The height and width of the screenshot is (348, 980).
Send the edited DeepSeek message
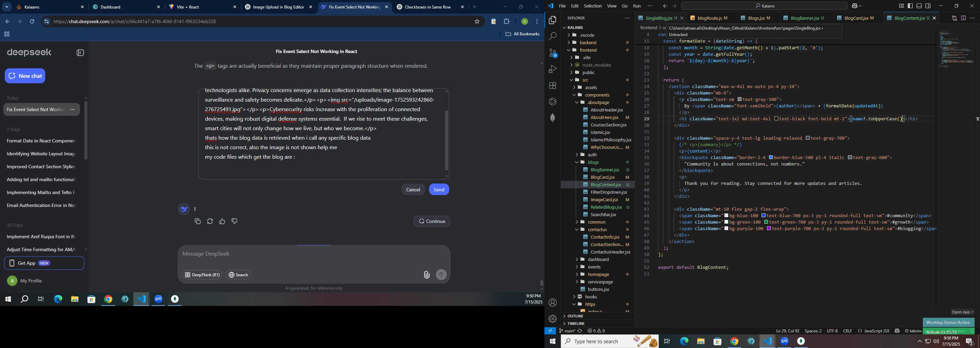(x=439, y=190)
